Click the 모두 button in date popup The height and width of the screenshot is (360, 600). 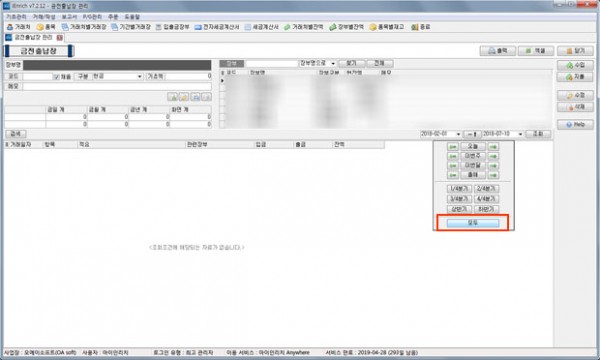[473, 223]
